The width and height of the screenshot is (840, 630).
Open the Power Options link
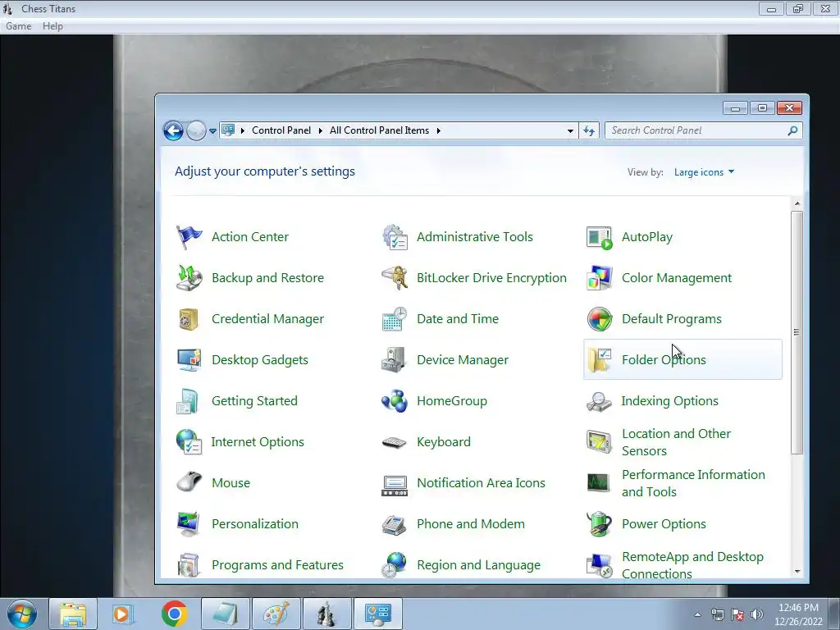coord(664,524)
